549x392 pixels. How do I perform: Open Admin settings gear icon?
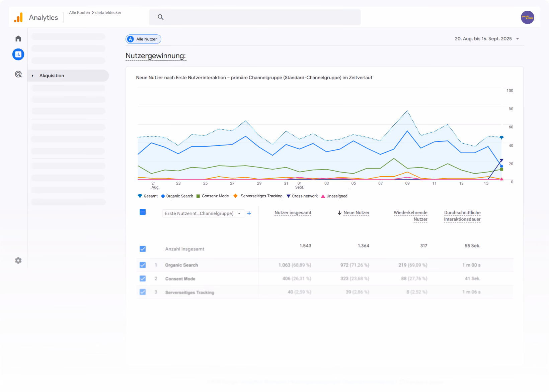point(18,260)
